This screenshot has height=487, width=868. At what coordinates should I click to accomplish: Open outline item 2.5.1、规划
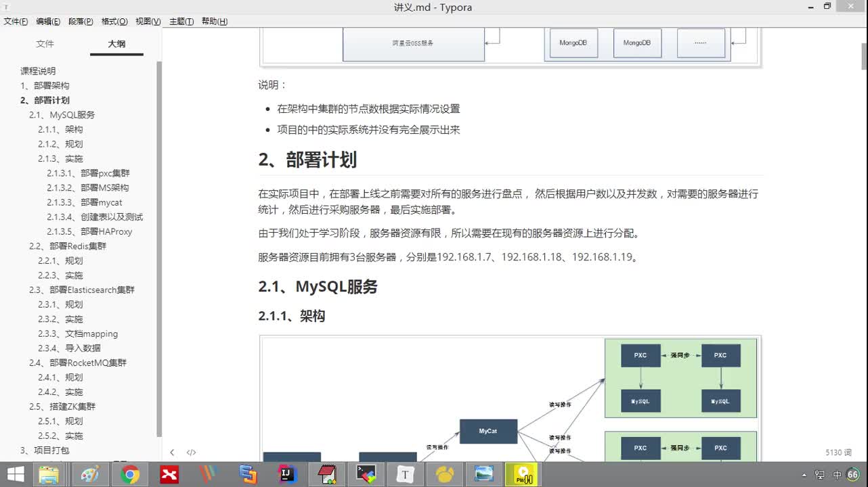coord(60,421)
